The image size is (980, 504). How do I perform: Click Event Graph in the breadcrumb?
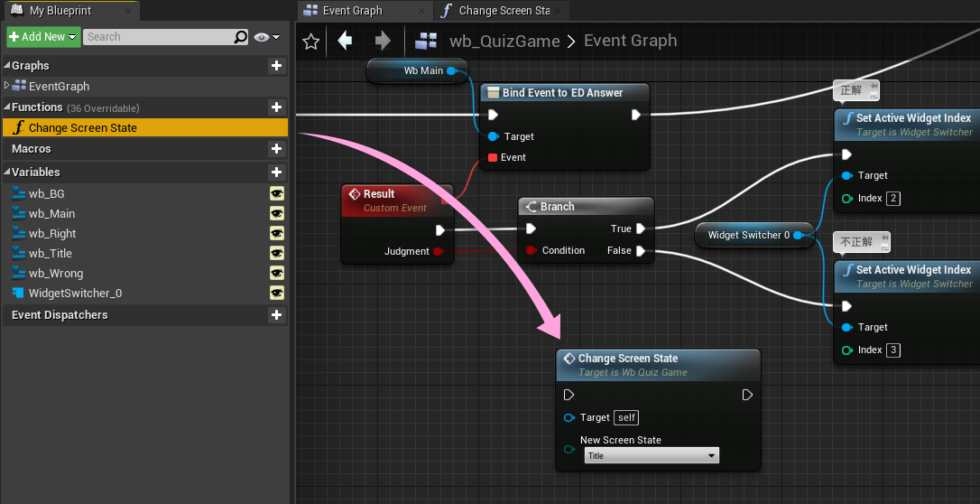630,41
